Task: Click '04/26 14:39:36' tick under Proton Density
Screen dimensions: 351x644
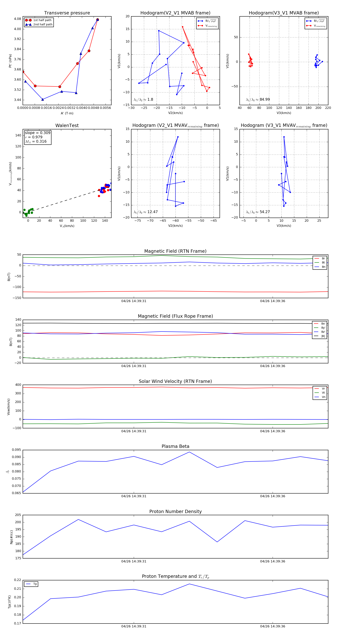Action: tap(273, 561)
